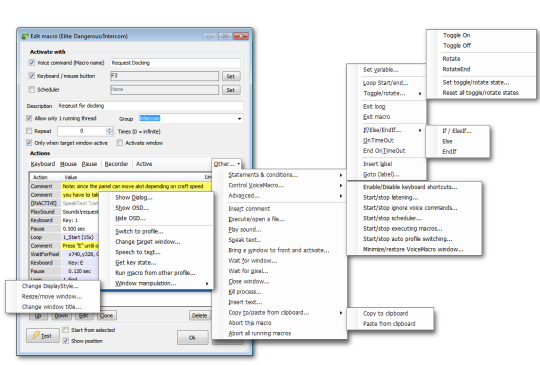
Task: Open the Mouse action menu
Action: (68, 164)
